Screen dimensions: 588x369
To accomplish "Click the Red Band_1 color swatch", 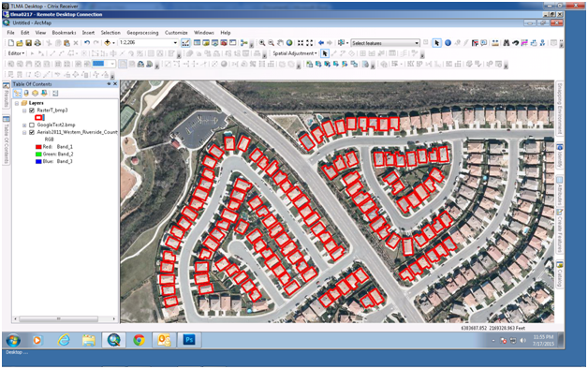I will click(38, 147).
